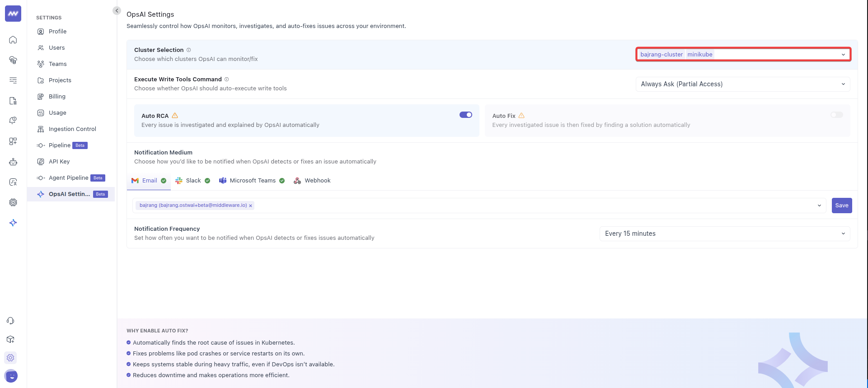Click the OpsAI sparkle icon in left rail

click(13, 223)
